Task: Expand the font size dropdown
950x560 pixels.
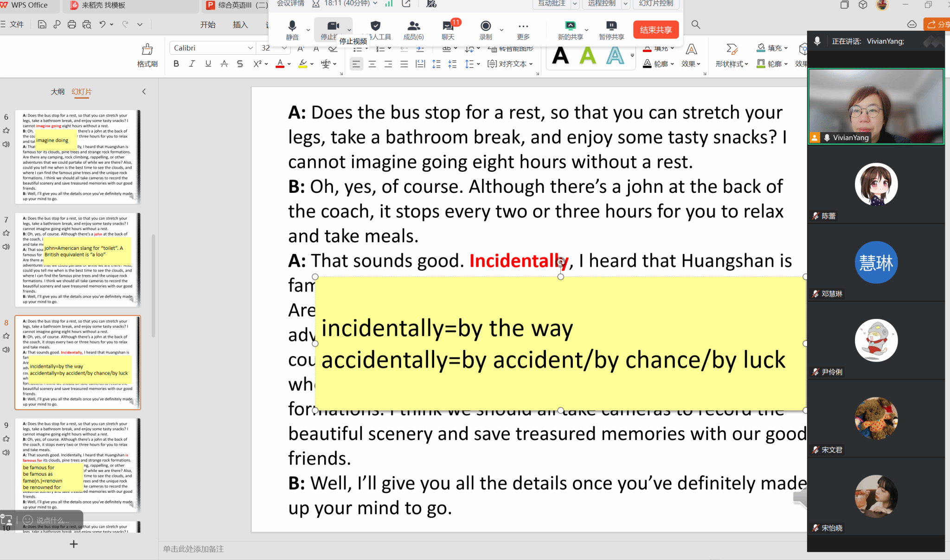Action: (284, 48)
